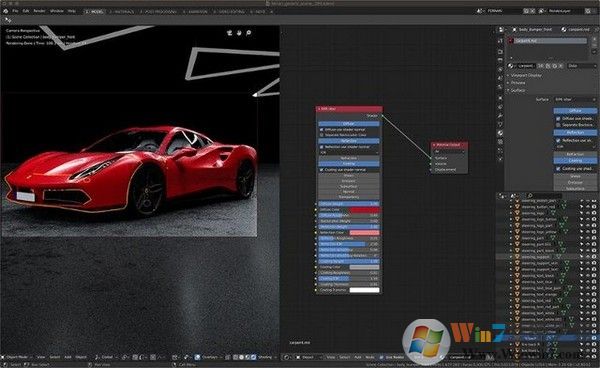Toggle Coating use shader normal in node
Image resolution: width=600 pixels, height=368 pixels.
pyautogui.click(x=321, y=170)
